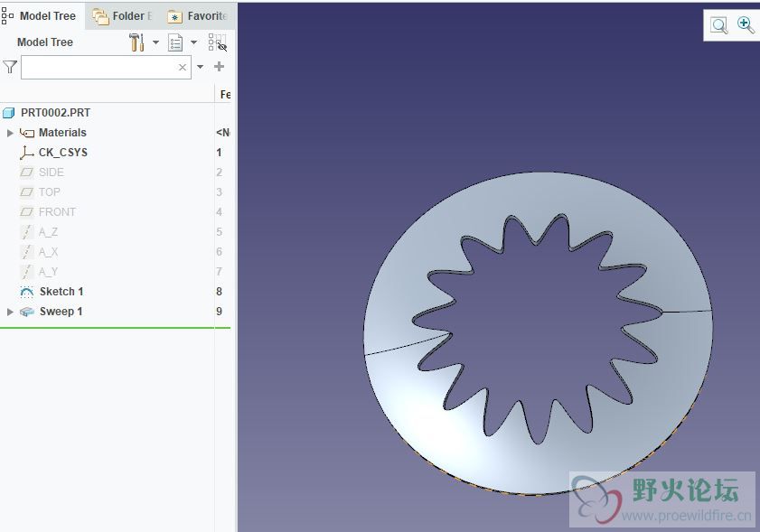Click the Fe column header
760x532 pixels.
point(225,95)
